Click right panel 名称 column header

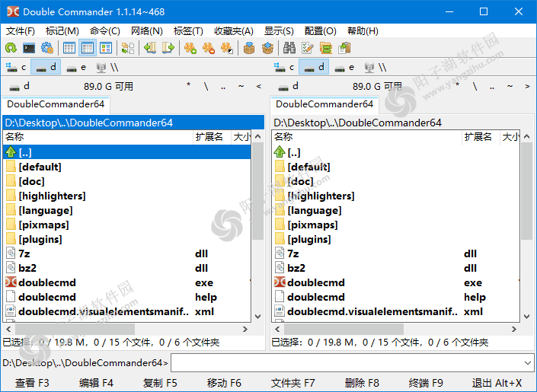(x=367, y=137)
